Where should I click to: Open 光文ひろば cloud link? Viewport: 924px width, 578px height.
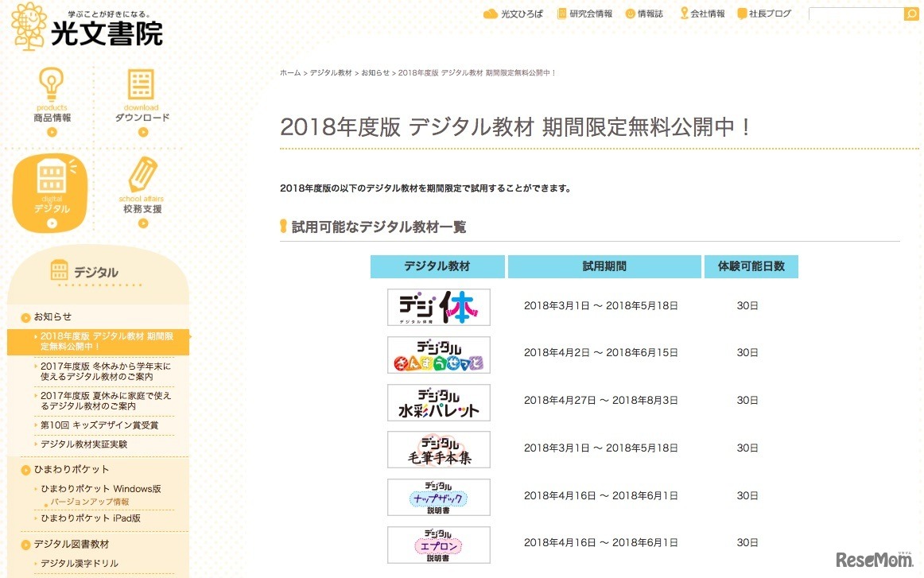(513, 14)
